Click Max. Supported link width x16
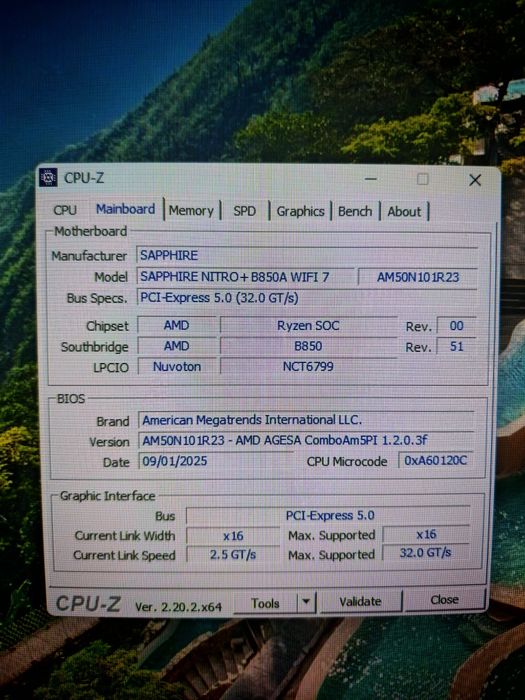This screenshot has height=700, width=525. [426, 534]
